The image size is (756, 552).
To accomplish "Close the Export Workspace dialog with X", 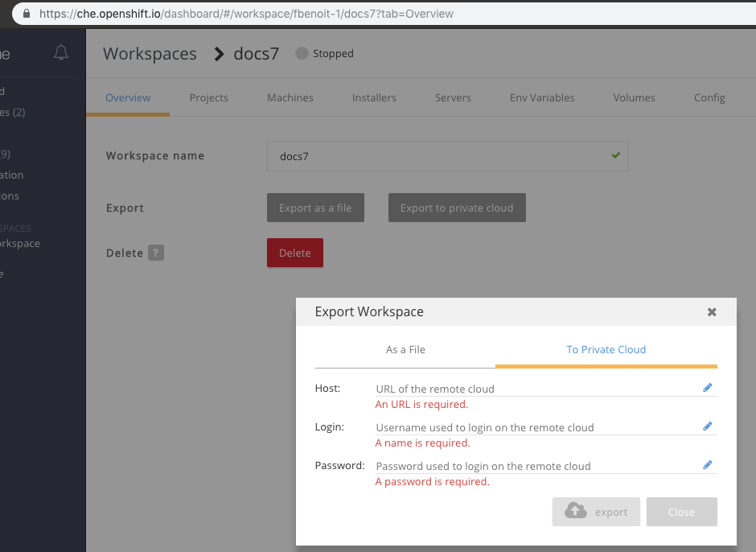I will (711, 312).
